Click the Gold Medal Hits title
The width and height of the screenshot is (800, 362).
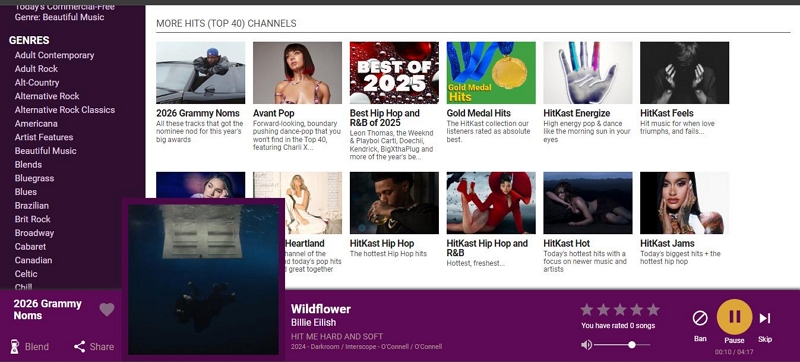pos(479,113)
